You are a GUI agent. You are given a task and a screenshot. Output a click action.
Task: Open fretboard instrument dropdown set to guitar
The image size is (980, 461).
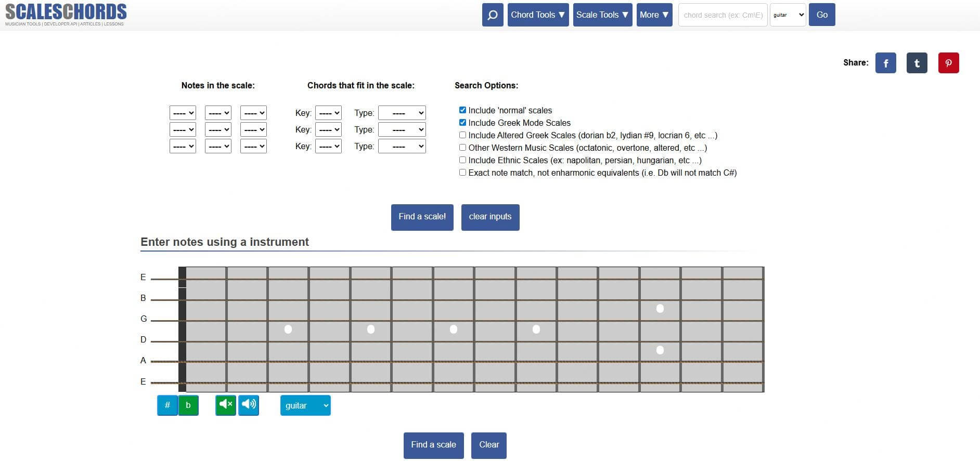tap(305, 405)
